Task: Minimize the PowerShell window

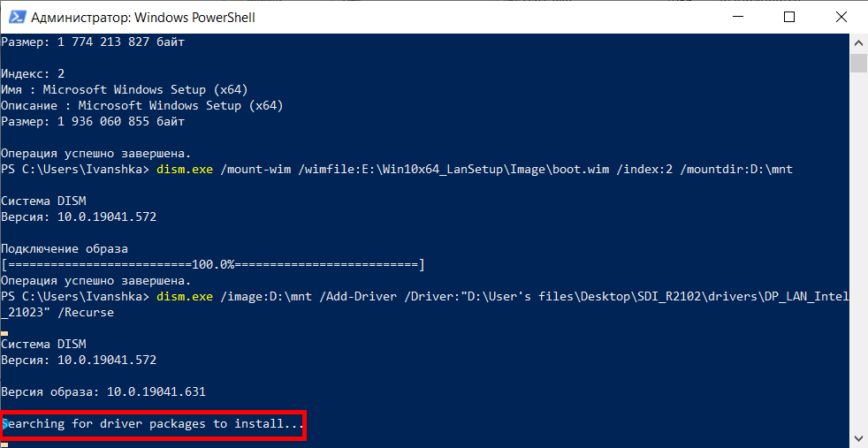Action: 738,17
